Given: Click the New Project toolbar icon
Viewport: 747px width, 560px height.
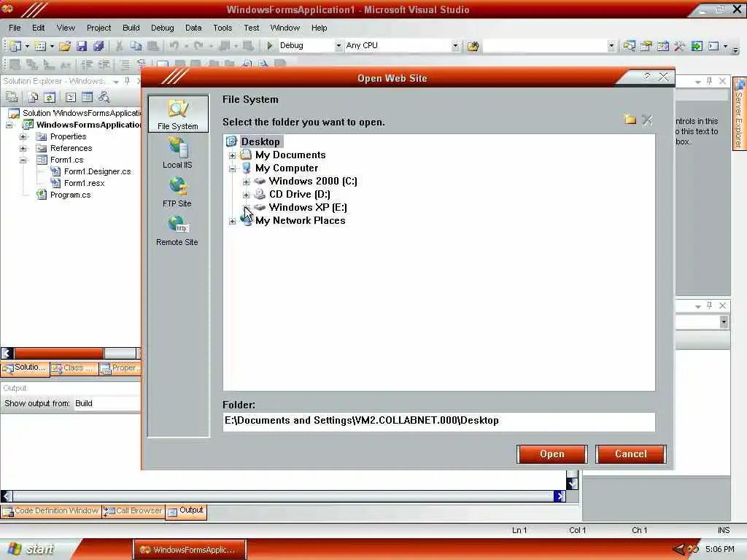Looking at the screenshot, I should (16, 46).
